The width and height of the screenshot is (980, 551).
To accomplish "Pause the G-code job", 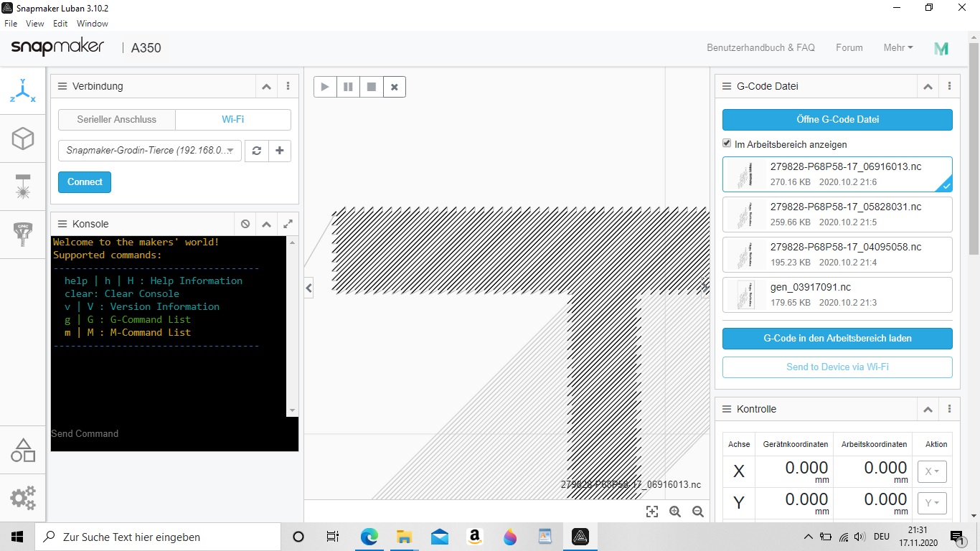I will [x=348, y=86].
